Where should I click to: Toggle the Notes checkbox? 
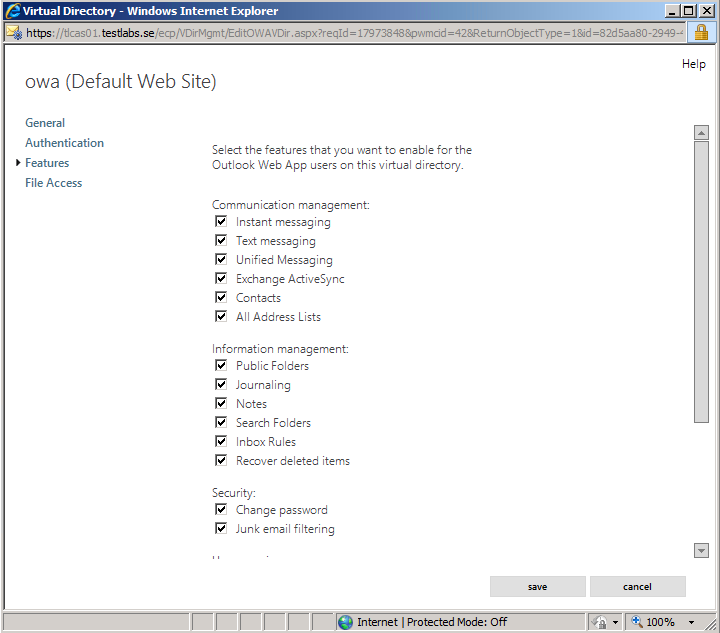(x=221, y=403)
